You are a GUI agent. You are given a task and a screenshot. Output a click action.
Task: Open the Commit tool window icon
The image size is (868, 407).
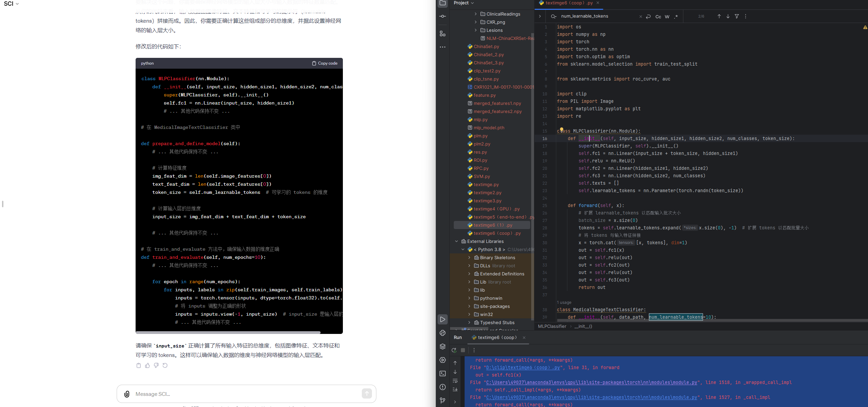tap(442, 16)
